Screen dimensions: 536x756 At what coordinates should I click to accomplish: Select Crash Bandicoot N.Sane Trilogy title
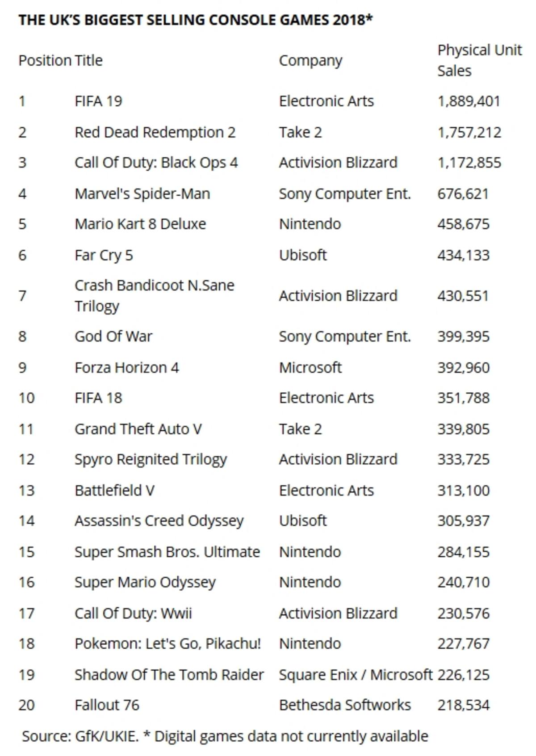[x=154, y=295]
